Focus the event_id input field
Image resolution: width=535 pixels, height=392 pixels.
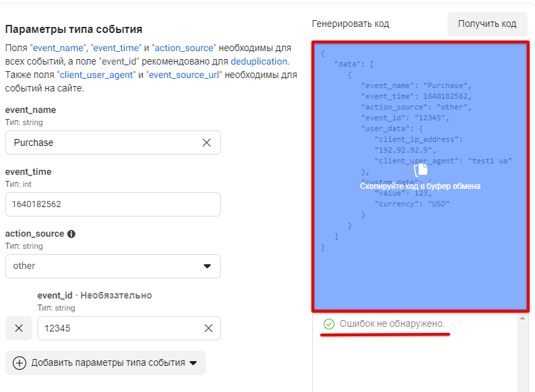click(x=118, y=328)
